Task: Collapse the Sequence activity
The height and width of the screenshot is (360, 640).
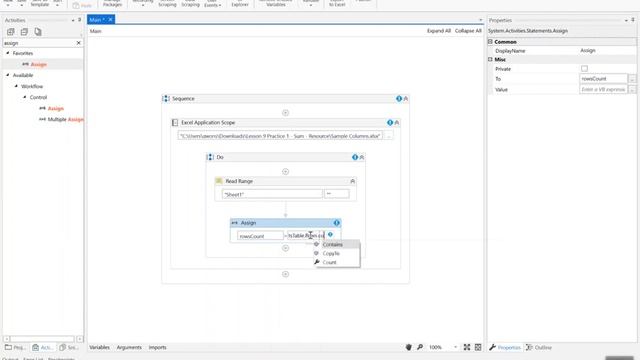Action: [x=406, y=99]
